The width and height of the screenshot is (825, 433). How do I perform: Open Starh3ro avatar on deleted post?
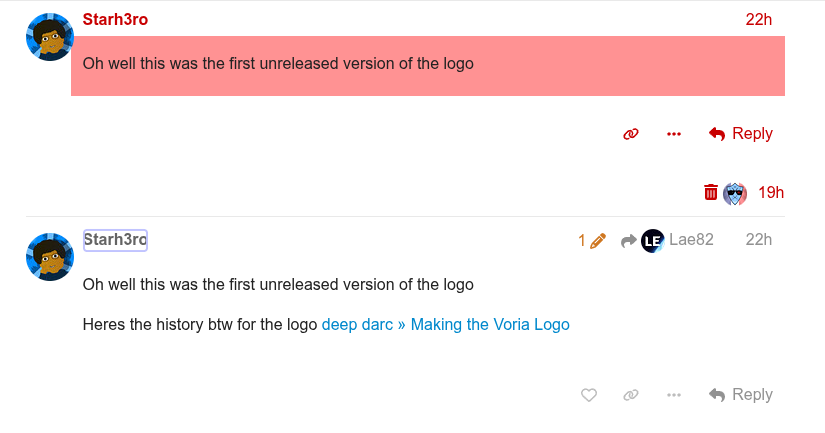(x=49, y=37)
